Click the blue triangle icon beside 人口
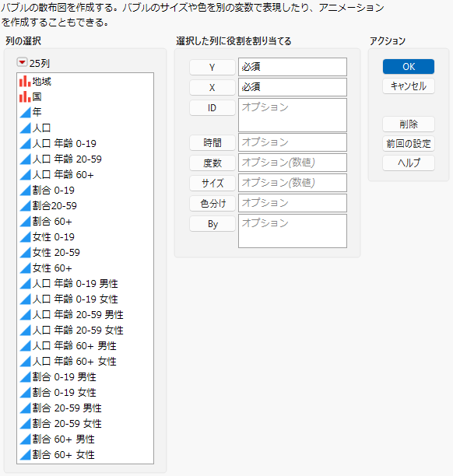This screenshot has width=453, height=476. (25, 128)
